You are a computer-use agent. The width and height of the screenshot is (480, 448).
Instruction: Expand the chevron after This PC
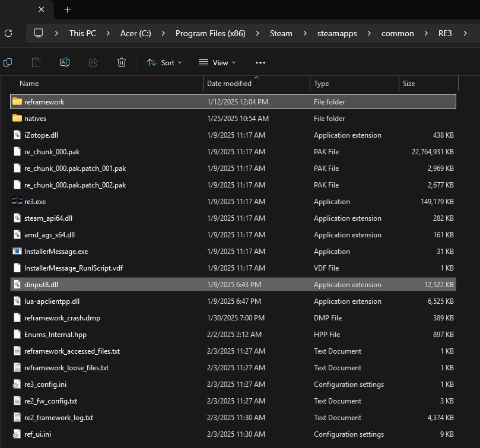coord(108,33)
